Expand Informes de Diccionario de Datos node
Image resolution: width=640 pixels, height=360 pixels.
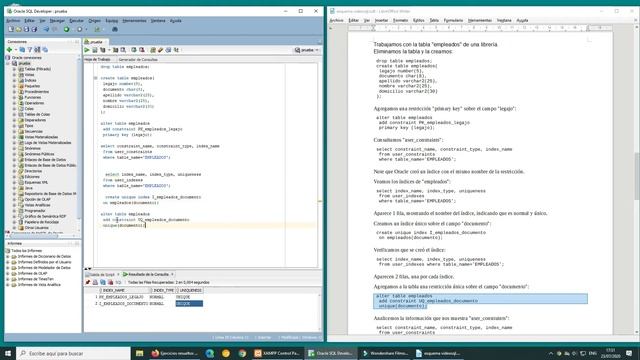[8, 256]
